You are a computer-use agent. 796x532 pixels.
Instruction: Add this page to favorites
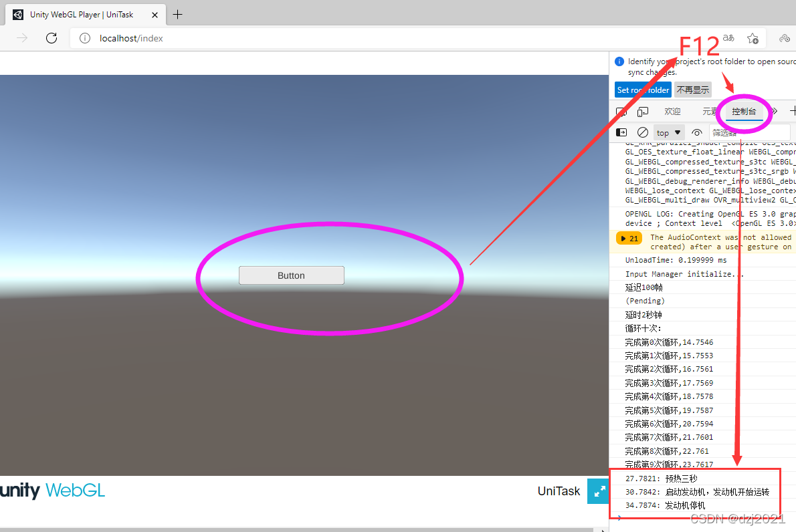click(x=753, y=38)
